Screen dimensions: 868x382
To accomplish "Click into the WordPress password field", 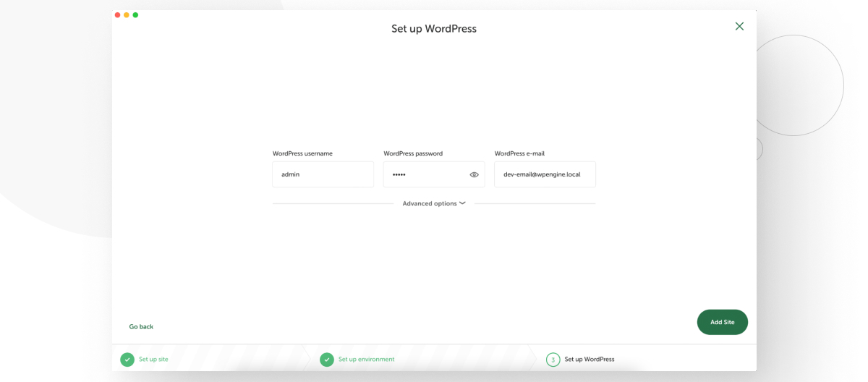I will coord(425,174).
